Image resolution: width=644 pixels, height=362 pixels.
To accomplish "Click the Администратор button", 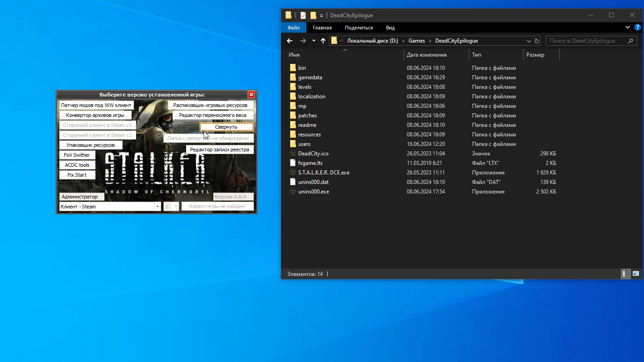I will point(81,197).
